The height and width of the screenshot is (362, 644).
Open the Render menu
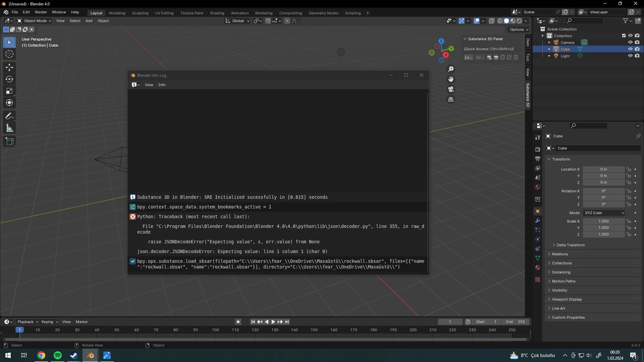(x=41, y=12)
